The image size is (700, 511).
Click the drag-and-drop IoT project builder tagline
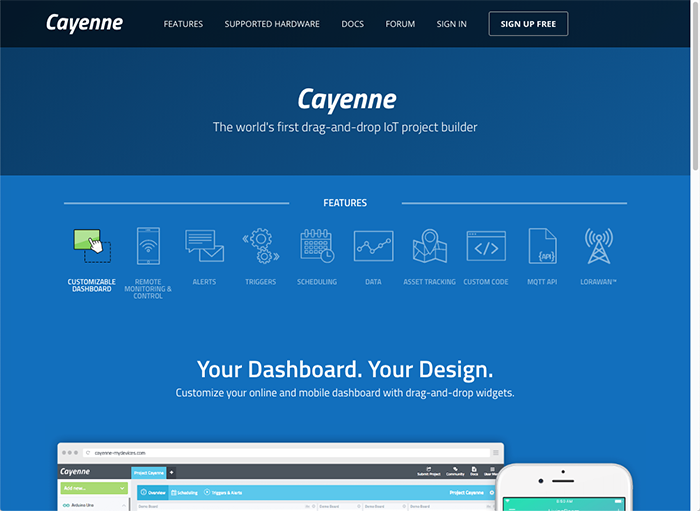[345, 127]
